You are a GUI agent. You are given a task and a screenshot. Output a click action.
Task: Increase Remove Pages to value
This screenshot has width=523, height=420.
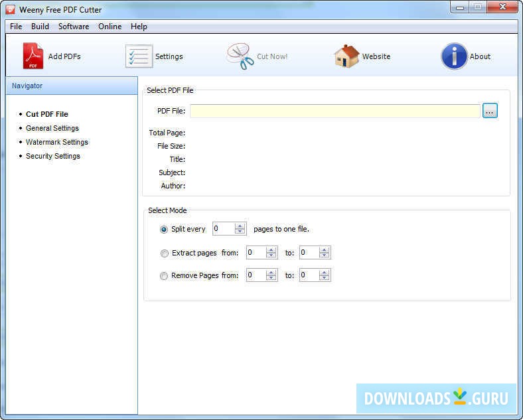click(324, 273)
